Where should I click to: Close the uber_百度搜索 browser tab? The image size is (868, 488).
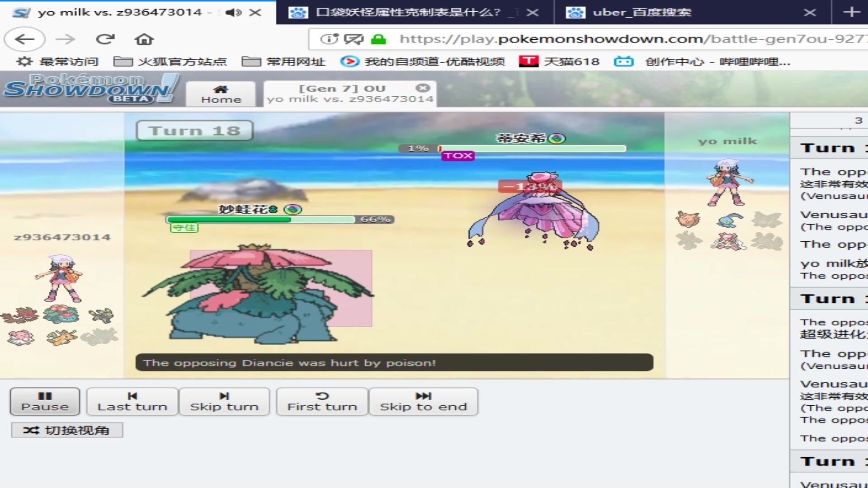(810, 12)
